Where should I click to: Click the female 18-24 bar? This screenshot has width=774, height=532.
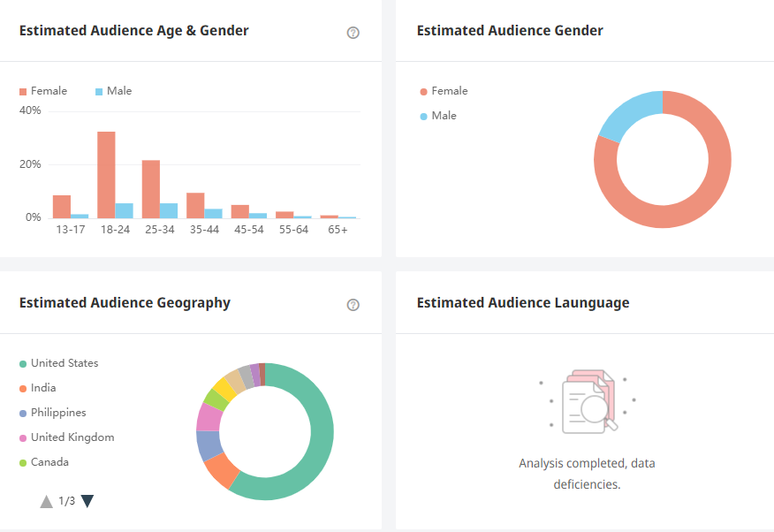106,175
